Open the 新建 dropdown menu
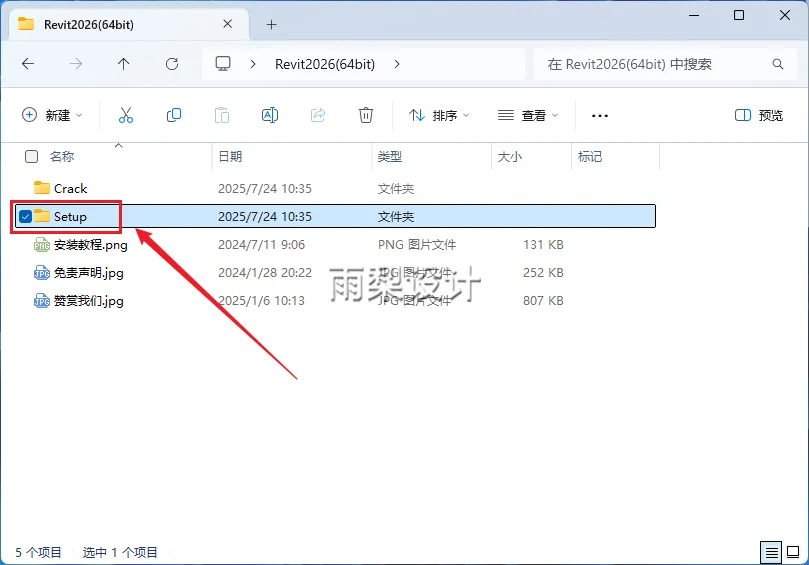 click(52, 115)
